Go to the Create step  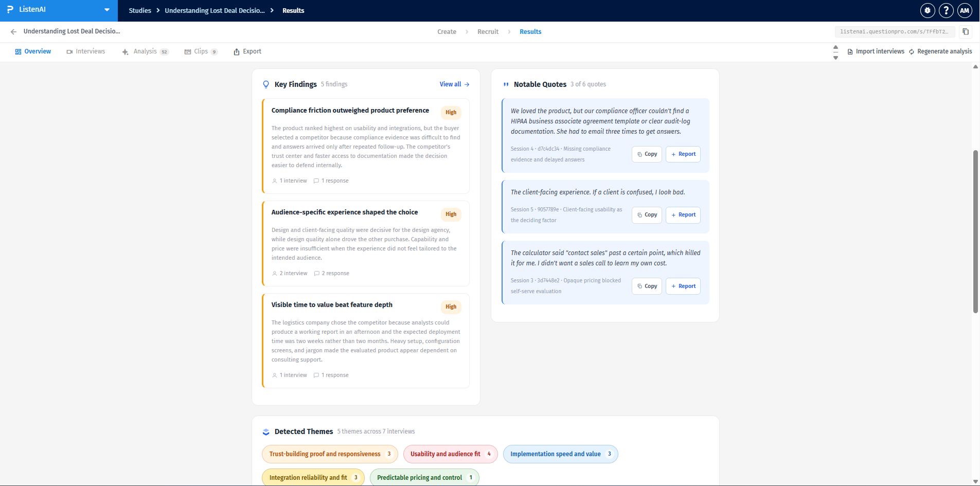pos(447,32)
